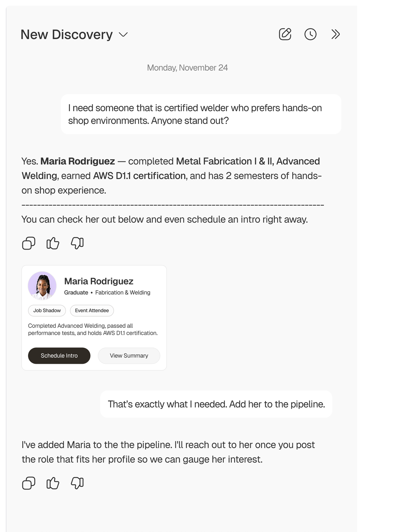403x532 pixels.
Task: Like the pipeline confirmation response
Action: [53, 483]
